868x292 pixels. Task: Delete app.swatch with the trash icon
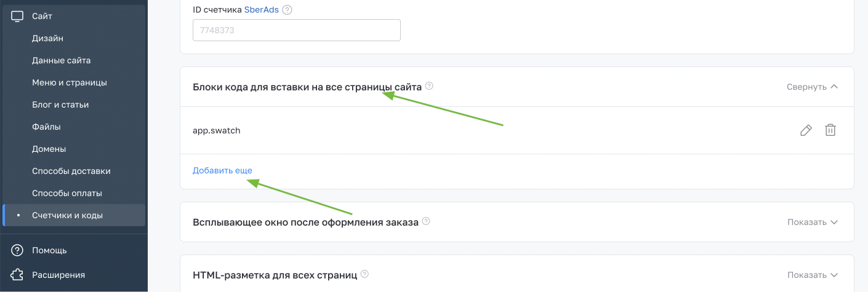830,130
